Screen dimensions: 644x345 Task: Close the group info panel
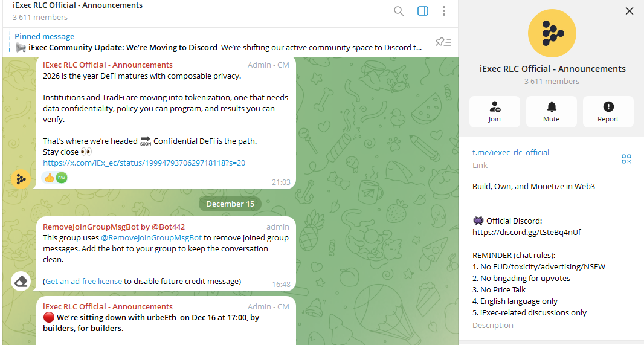tap(630, 11)
